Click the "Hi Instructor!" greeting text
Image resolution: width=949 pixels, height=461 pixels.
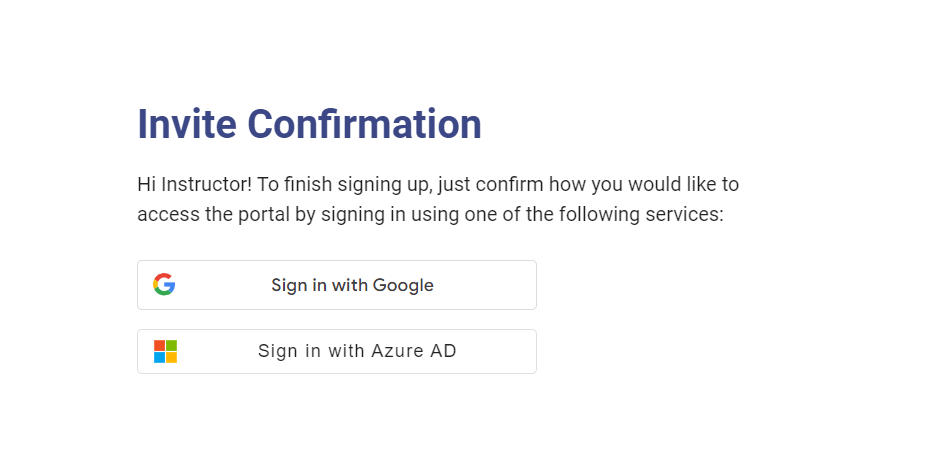tap(194, 184)
